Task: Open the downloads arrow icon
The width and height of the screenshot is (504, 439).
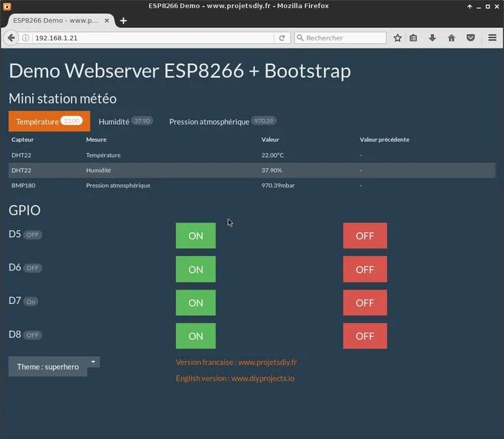Action: 432,38
